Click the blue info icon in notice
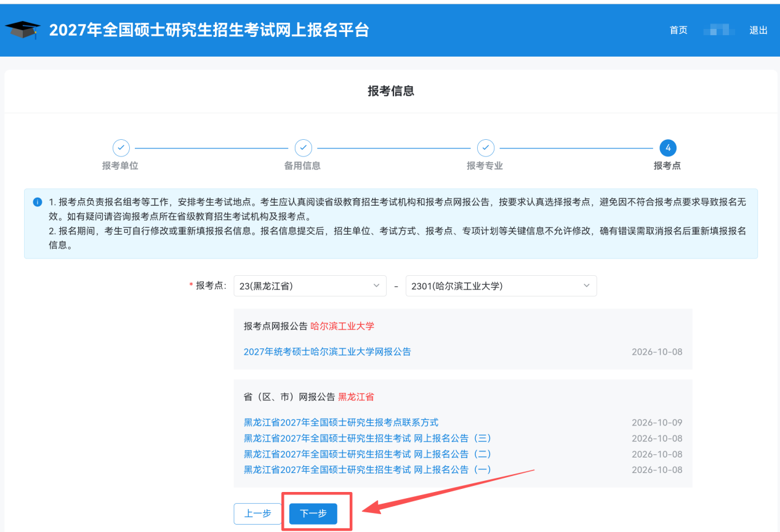The image size is (780, 532). coord(38,201)
